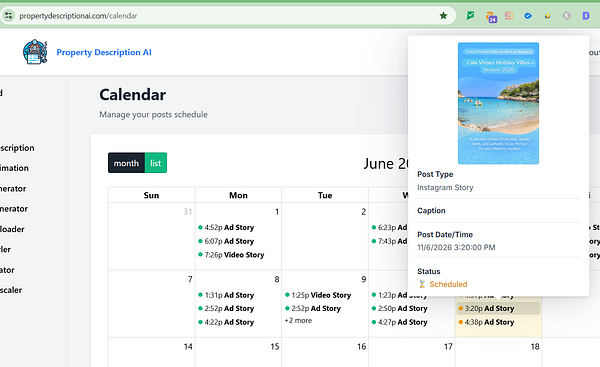Select day 15 in the calendar
The height and width of the screenshot is (367, 600).
coord(275,347)
